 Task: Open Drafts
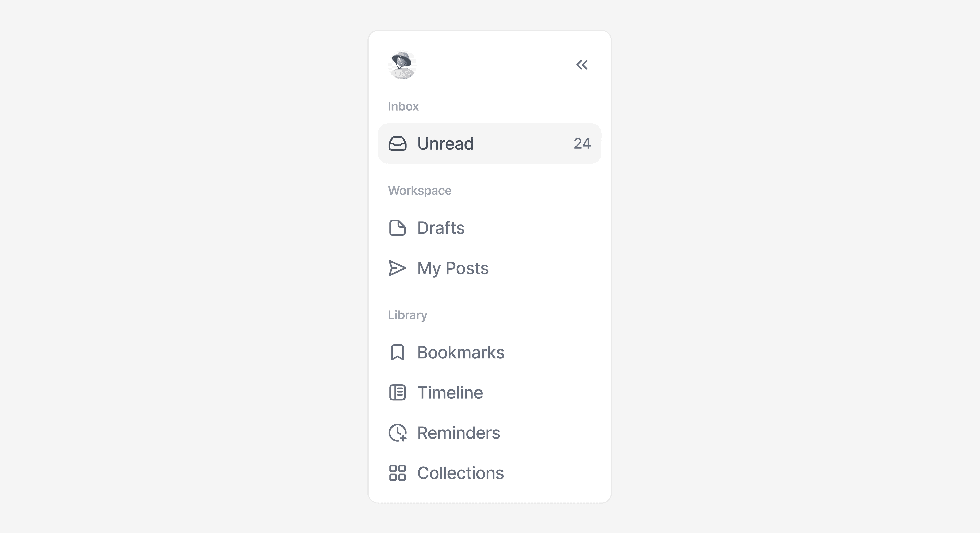click(440, 228)
